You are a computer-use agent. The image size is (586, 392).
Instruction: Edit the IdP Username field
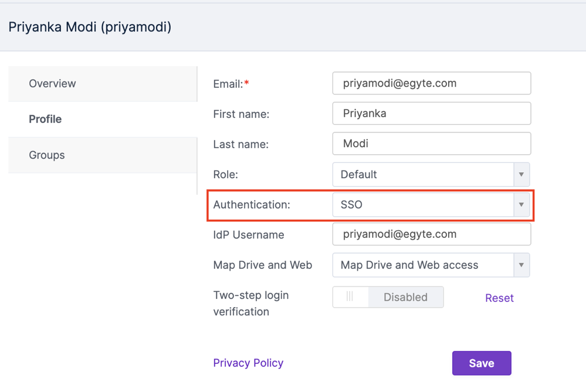coord(431,234)
